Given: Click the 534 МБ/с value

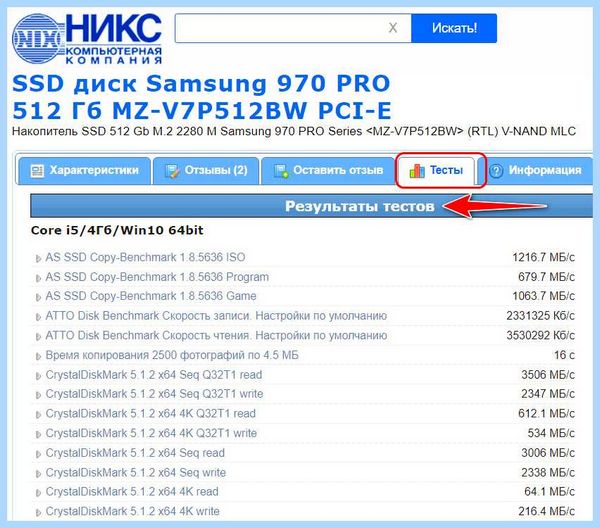Looking at the screenshot, I should point(551,433).
